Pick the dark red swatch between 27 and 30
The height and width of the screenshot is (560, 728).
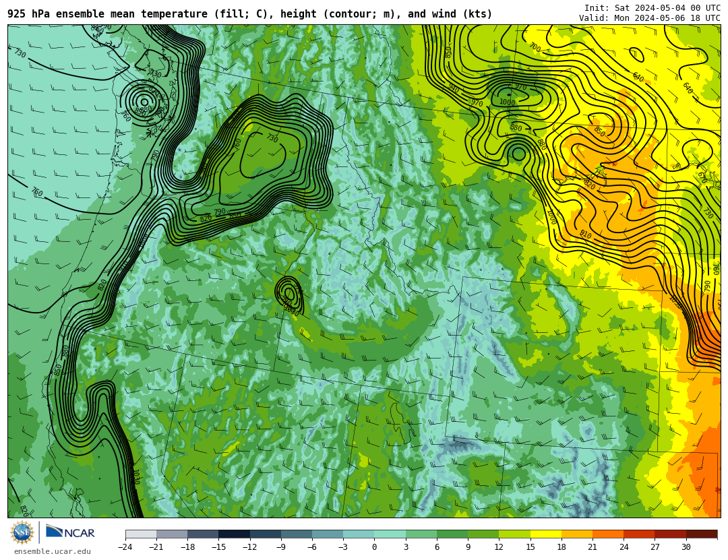coord(671,534)
